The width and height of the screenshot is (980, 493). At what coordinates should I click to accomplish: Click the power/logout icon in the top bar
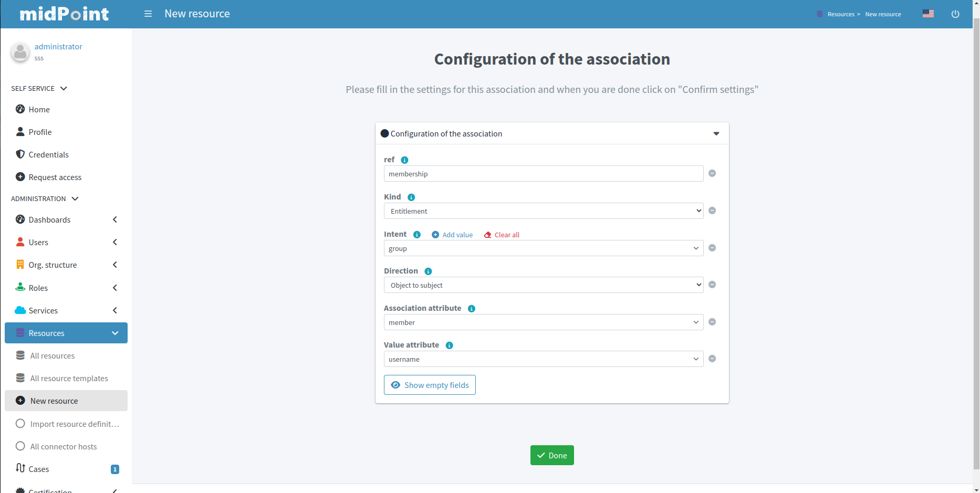955,14
